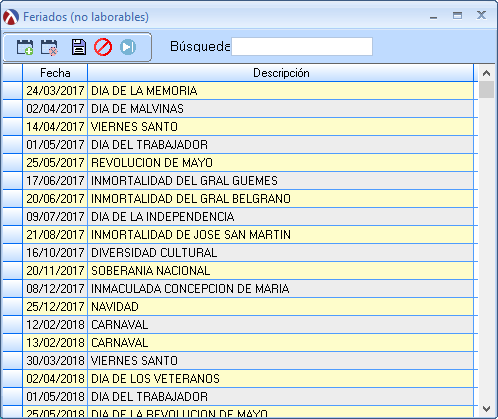
Task: Select INMORTALIDAD DEL GRAL GUEMES description
Action: (x=280, y=181)
